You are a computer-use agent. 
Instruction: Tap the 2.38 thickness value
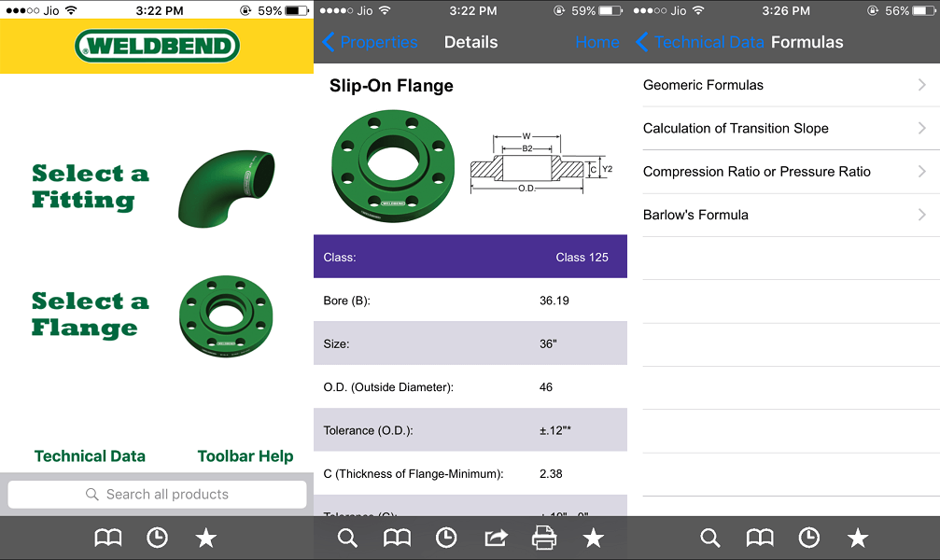(x=551, y=473)
